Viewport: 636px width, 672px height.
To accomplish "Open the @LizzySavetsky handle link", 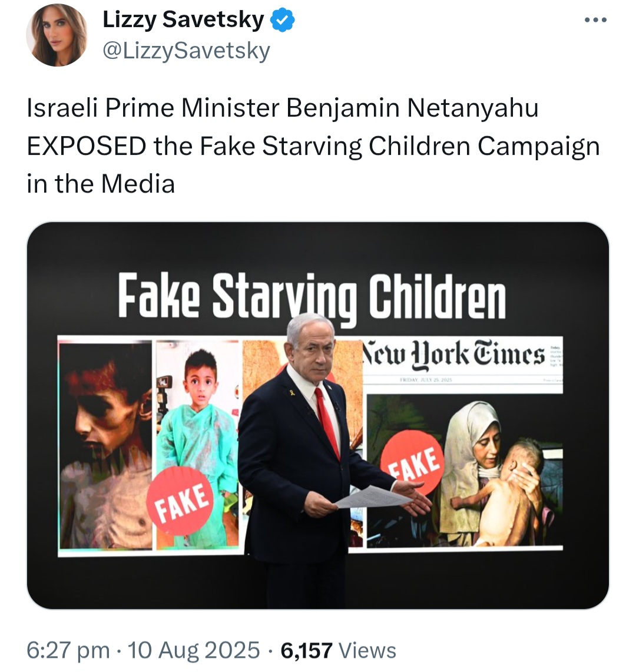I will coord(187,51).
